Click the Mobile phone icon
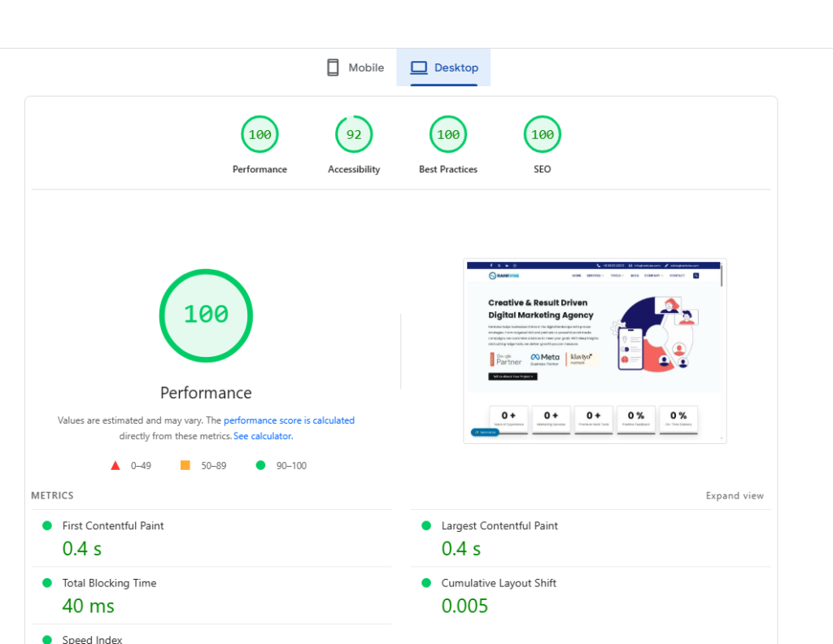 tap(333, 67)
